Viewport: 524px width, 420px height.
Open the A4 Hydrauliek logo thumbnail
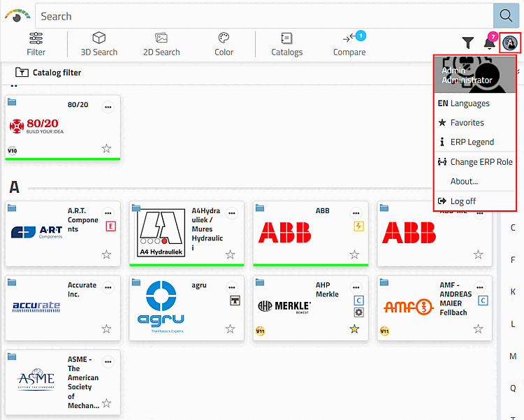coord(161,233)
